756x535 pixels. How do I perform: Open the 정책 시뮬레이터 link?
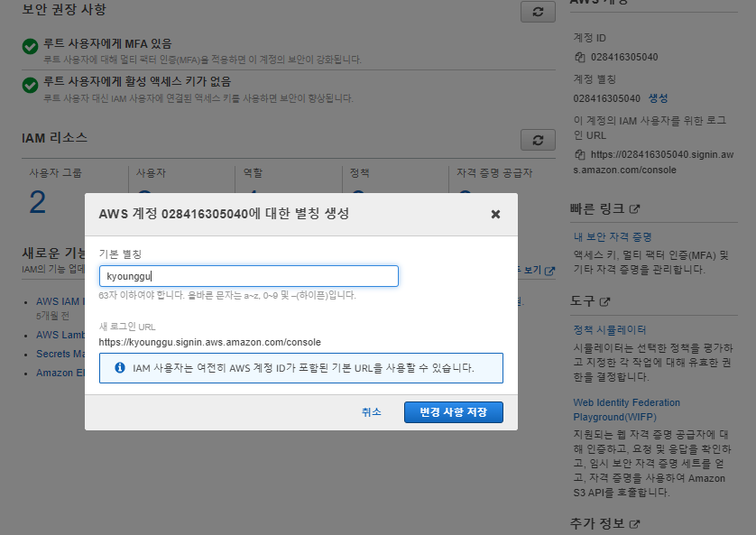pyautogui.click(x=610, y=329)
